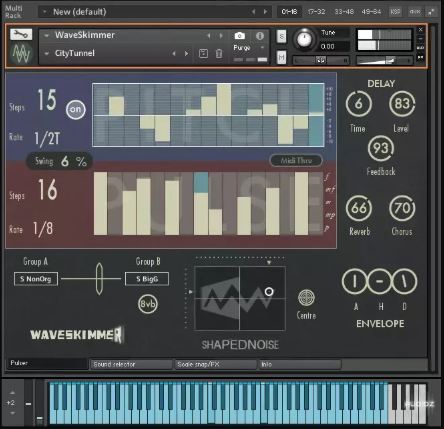Click the camera snapshot icon
Image resolution: width=444 pixels, height=429 pixels.
(x=239, y=36)
